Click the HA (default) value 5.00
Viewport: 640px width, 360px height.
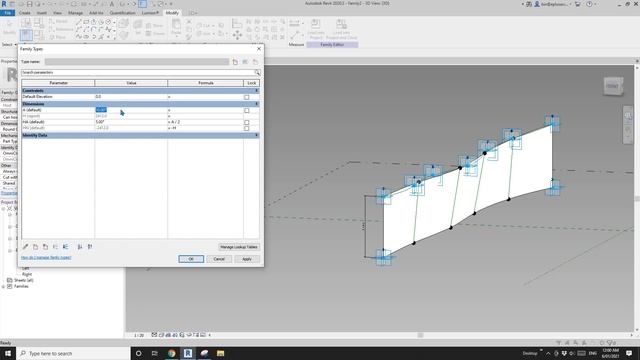pyautogui.click(x=100, y=122)
